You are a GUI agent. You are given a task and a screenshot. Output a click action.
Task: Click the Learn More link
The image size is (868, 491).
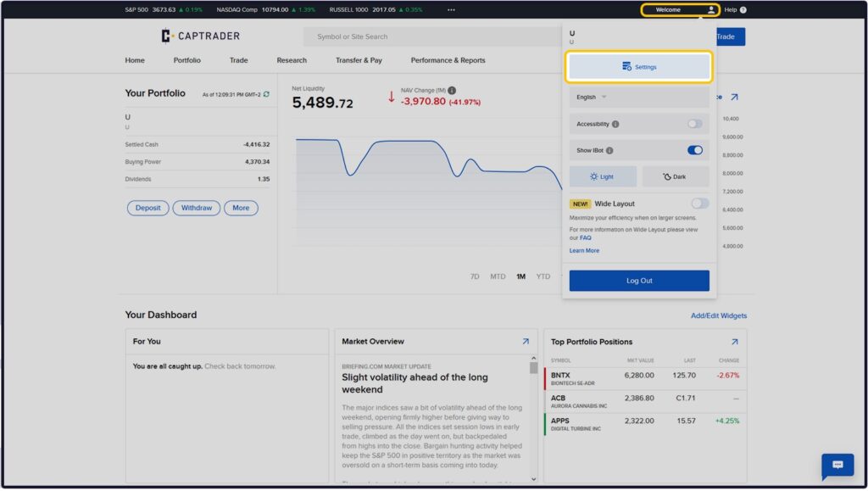(584, 251)
